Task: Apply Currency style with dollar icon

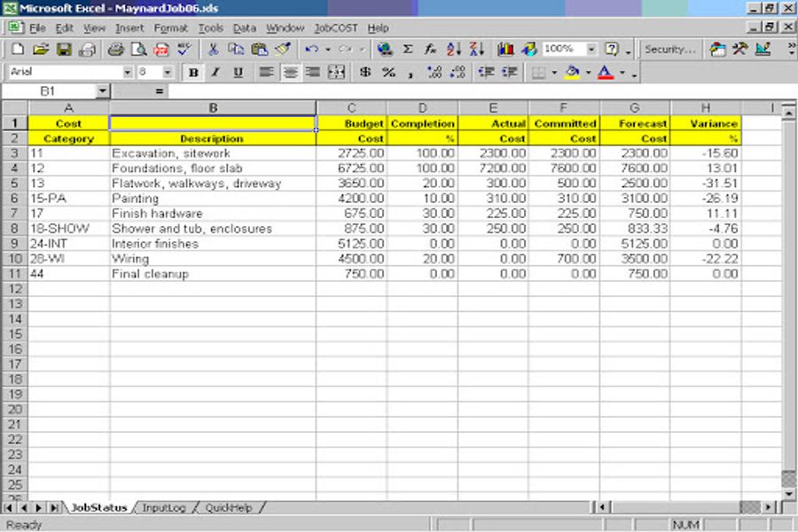Action: pos(365,73)
